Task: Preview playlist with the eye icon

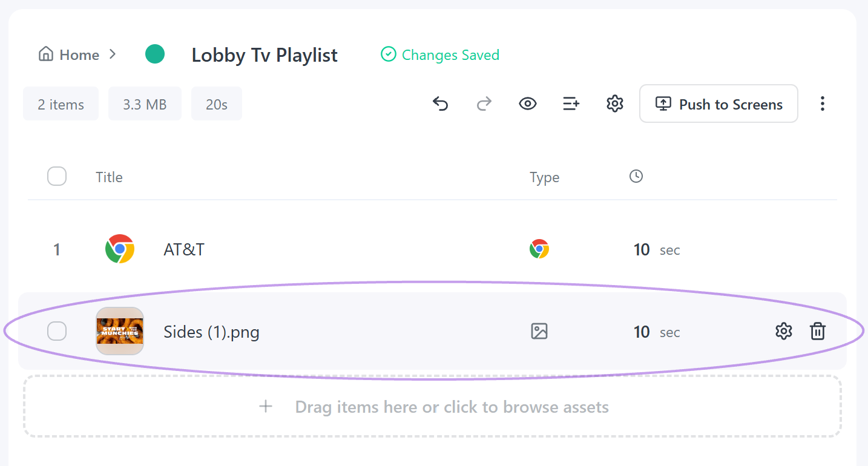Action: pyautogui.click(x=528, y=104)
